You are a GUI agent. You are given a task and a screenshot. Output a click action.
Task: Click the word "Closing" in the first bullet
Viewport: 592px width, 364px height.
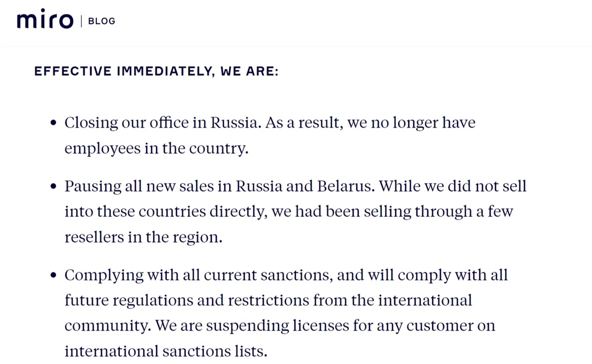[91, 123]
